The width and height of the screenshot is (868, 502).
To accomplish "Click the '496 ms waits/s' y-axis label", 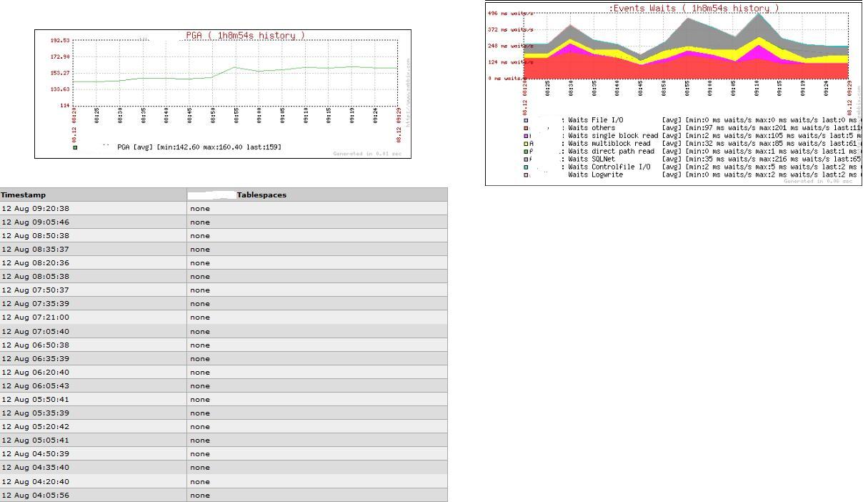I will click(x=510, y=13).
